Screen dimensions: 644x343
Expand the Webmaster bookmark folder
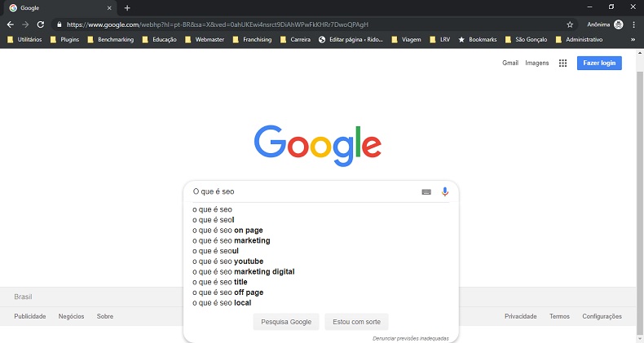(205, 39)
